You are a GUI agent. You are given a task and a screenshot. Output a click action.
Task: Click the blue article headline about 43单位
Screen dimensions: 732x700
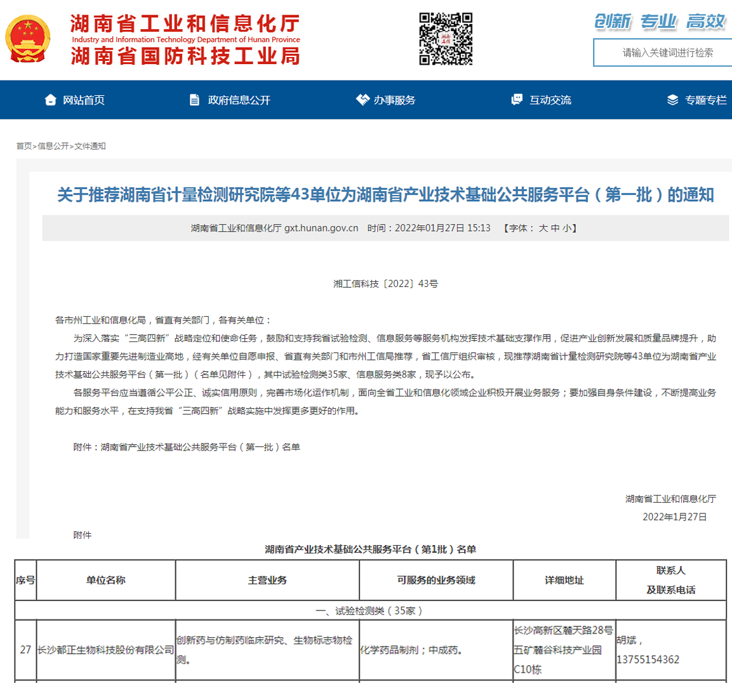click(385, 195)
